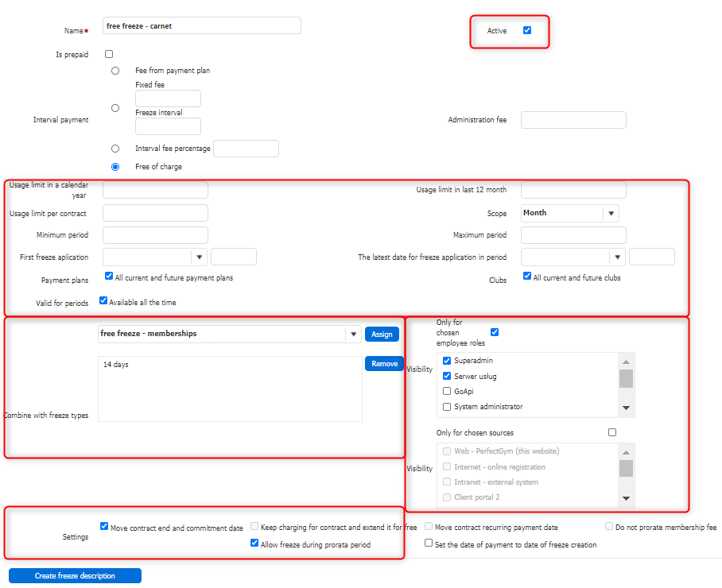Select Fee from payment plan option
This screenshot has height=588, width=722.
[x=115, y=71]
